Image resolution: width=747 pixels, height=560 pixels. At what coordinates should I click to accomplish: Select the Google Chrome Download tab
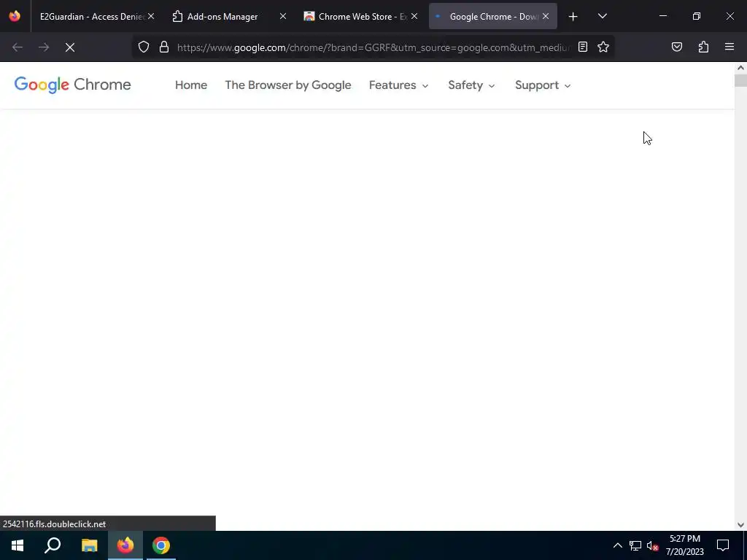[x=493, y=16]
